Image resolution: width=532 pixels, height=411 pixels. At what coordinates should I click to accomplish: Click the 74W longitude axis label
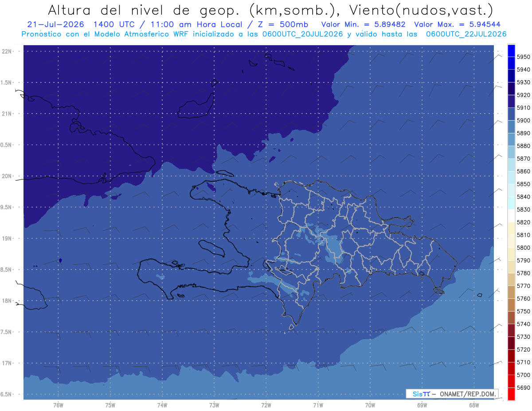[x=162, y=405]
